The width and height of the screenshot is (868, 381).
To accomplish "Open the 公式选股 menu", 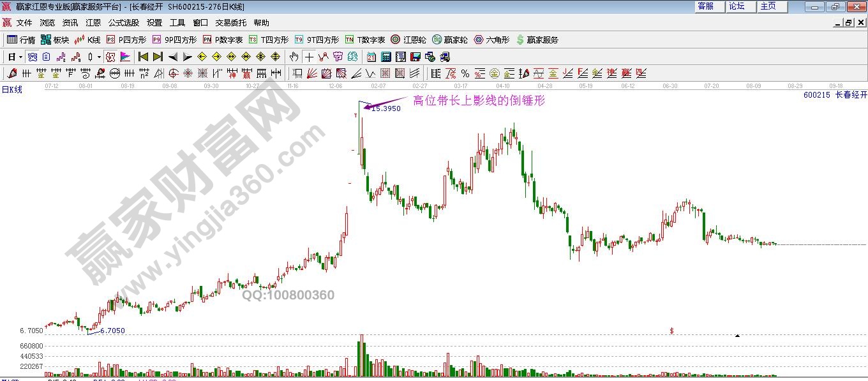I will [x=123, y=22].
